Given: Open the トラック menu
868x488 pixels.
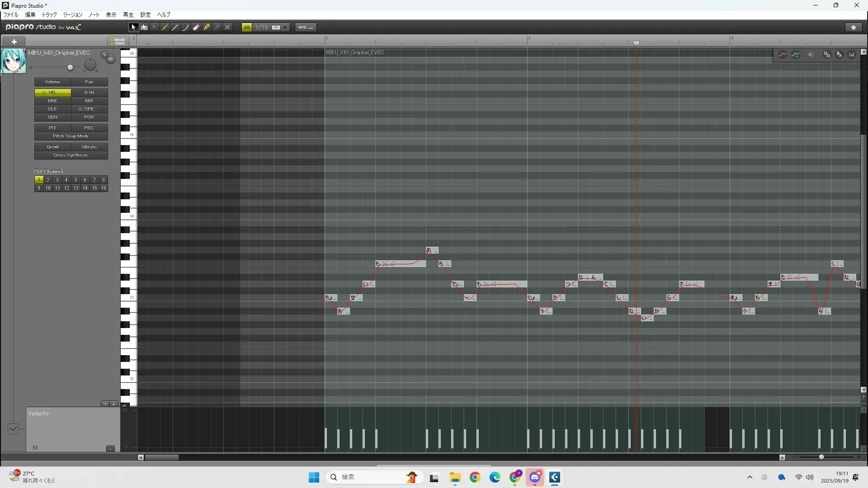Looking at the screenshot, I should click(x=49, y=15).
